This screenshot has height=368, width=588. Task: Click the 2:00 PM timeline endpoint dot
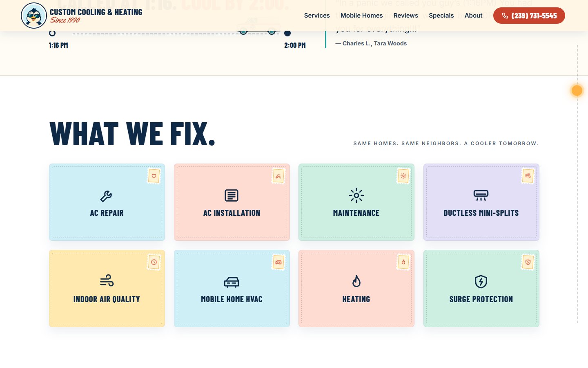[x=287, y=33]
